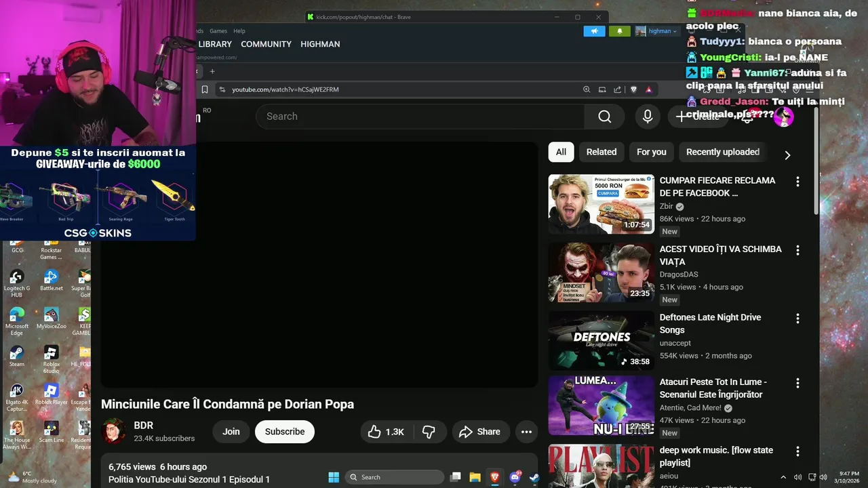Open the Steam Help menu
868x488 pixels.
point(239,31)
